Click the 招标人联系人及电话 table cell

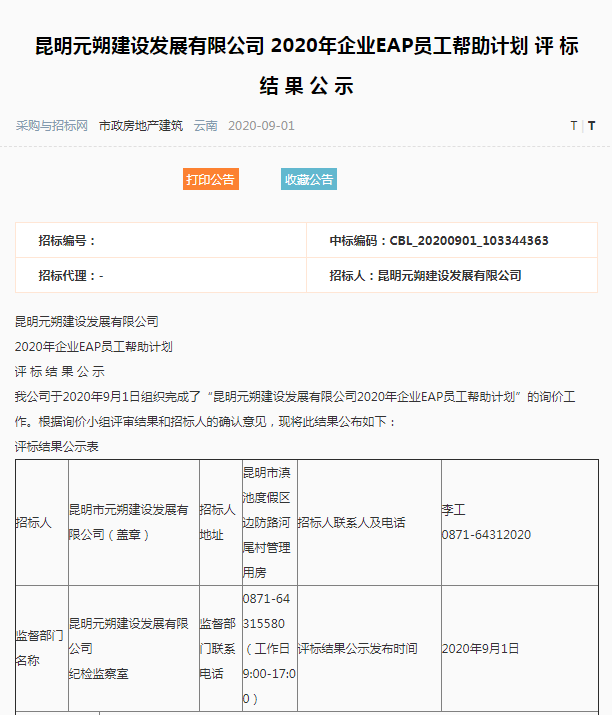click(x=352, y=522)
